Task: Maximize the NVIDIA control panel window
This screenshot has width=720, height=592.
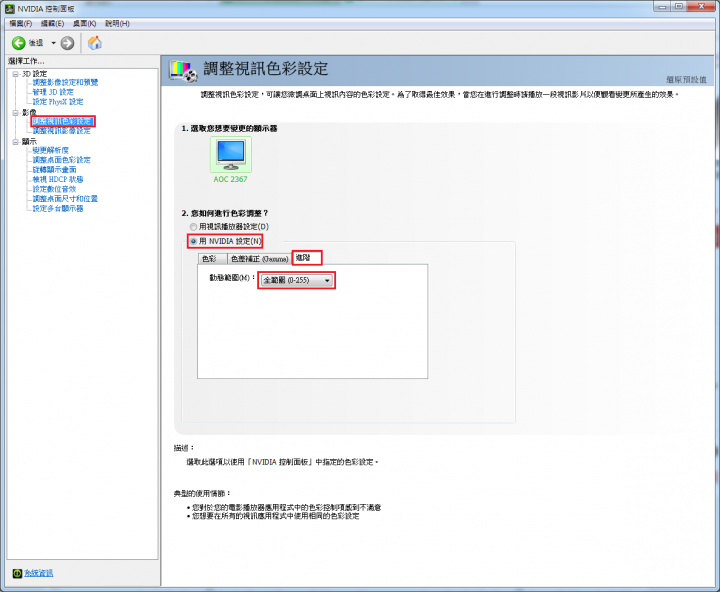Action: pyautogui.click(x=679, y=6)
